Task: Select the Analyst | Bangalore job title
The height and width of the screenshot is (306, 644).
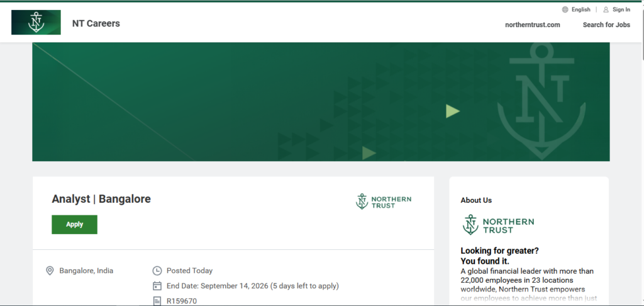Action: pyautogui.click(x=101, y=199)
